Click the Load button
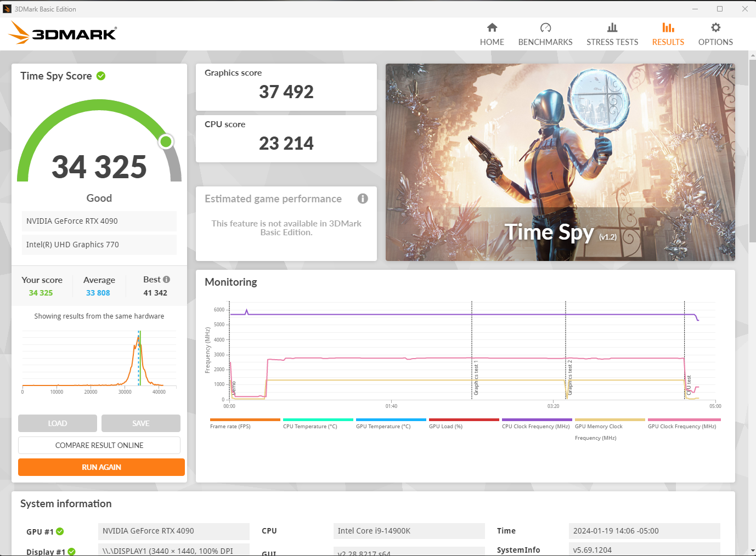This screenshot has width=756, height=556. point(58,423)
